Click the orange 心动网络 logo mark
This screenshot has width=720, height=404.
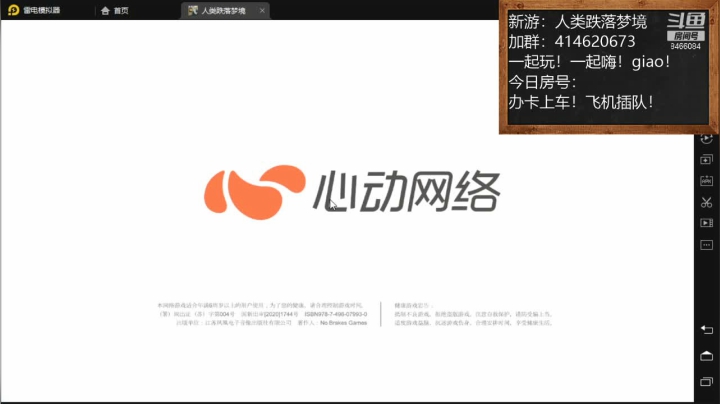click(x=255, y=192)
